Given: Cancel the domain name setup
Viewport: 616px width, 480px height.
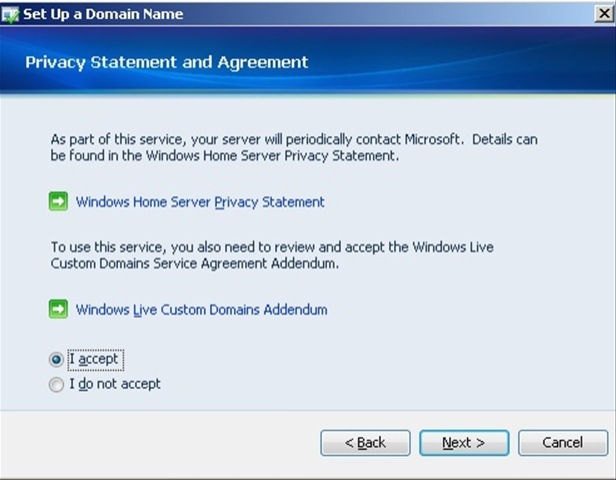Looking at the screenshot, I should pyautogui.click(x=563, y=443).
